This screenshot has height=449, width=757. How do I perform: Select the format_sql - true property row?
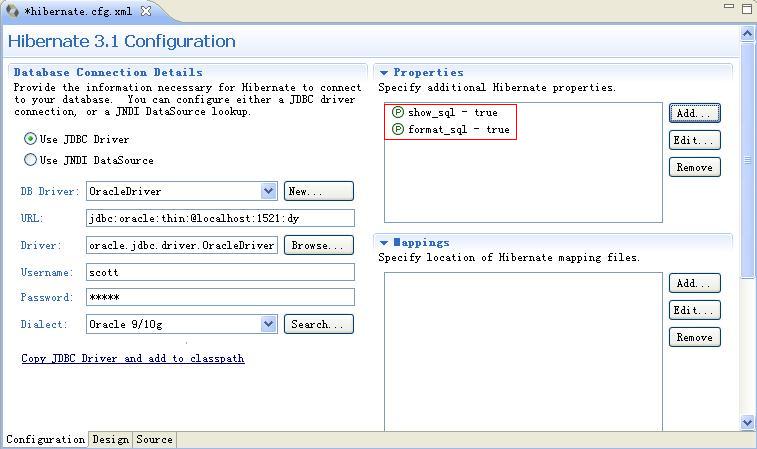click(451, 129)
